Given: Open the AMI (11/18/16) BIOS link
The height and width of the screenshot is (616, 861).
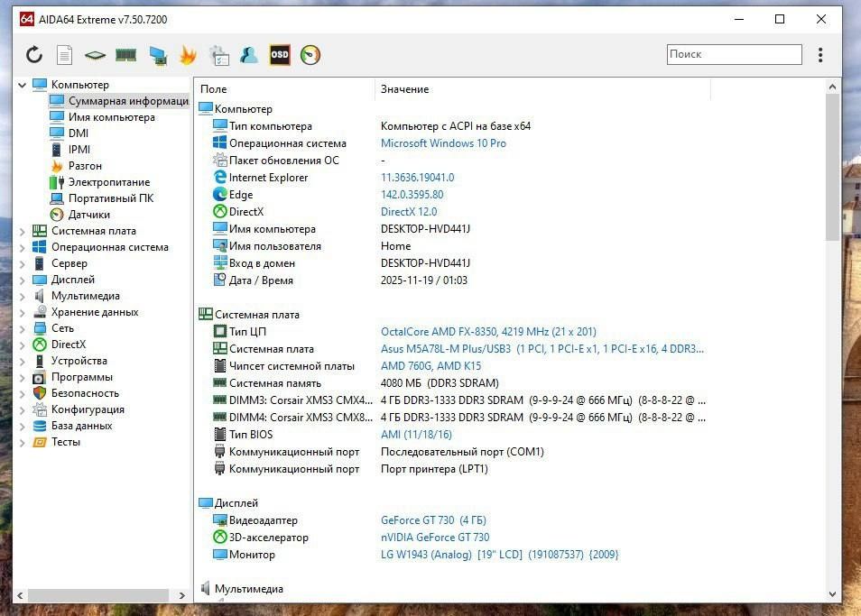Looking at the screenshot, I should [416, 435].
